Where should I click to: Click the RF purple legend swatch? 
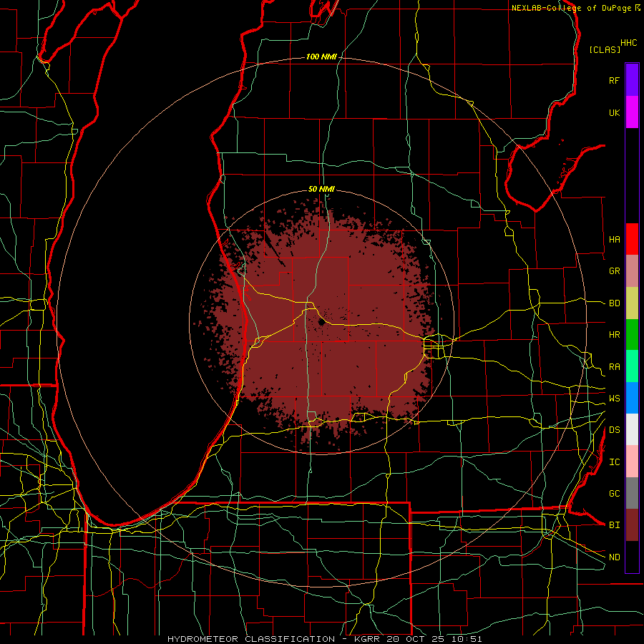[632, 80]
